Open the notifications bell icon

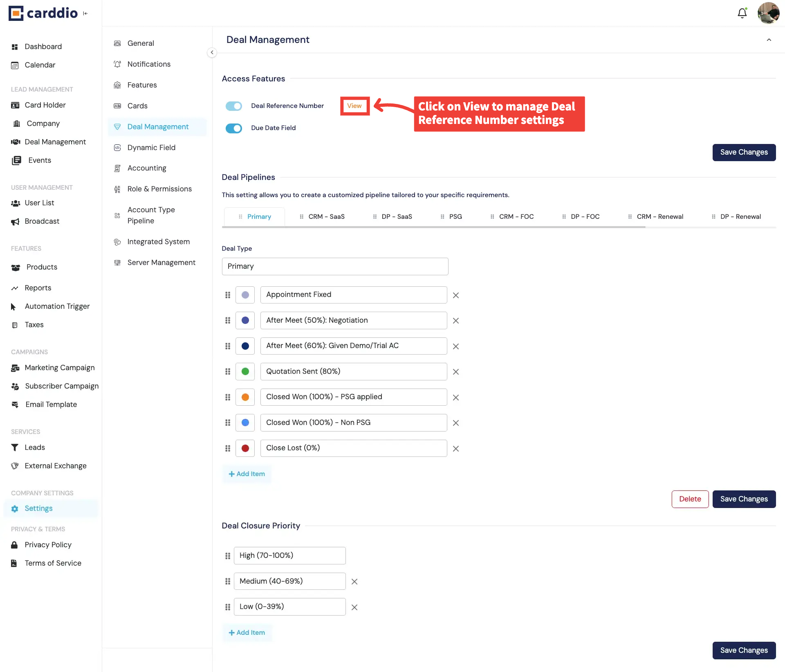click(742, 13)
